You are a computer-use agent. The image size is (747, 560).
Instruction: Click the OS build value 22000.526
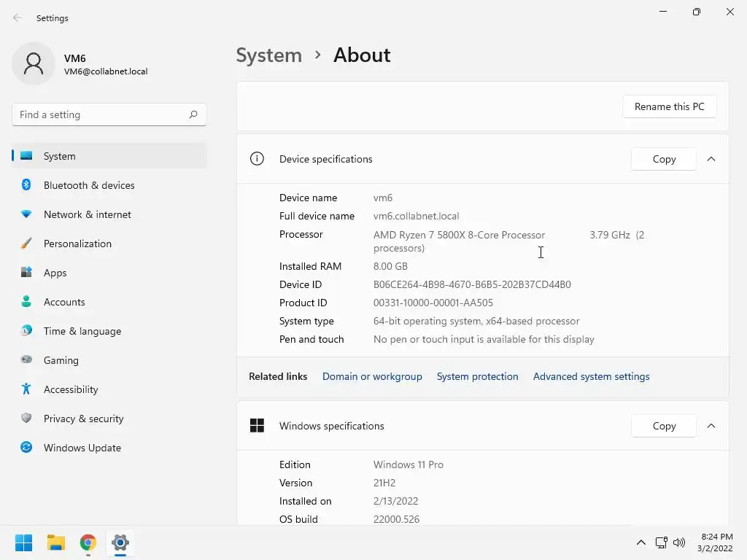[x=396, y=519]
